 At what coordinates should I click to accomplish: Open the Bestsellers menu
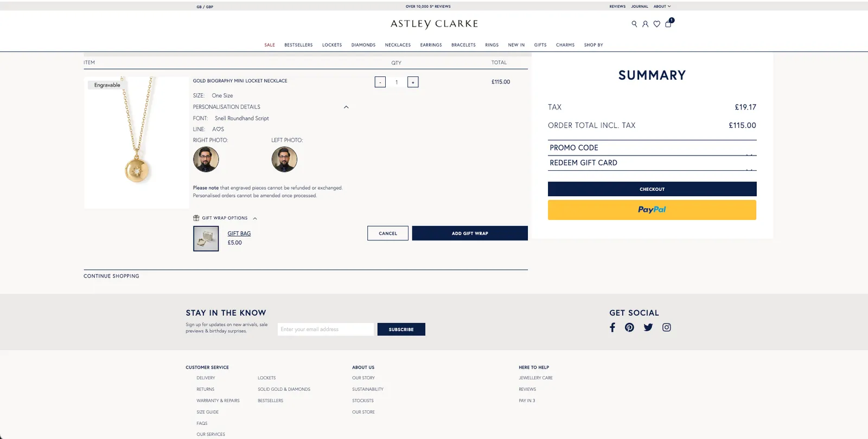298,45
